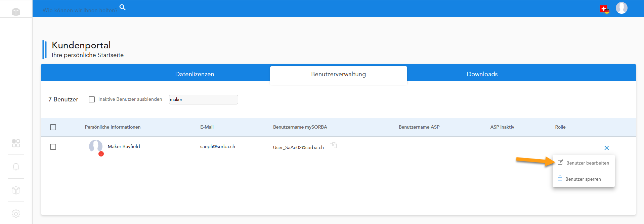Click the lock icon for Benutzer sperren
Image resolution: width=644 pixels, height=224 pixels.
(x=560, y=178)
